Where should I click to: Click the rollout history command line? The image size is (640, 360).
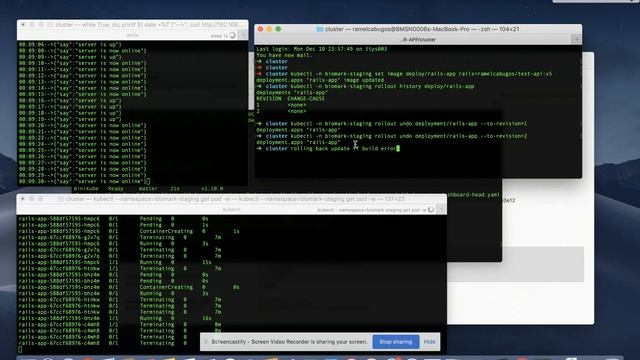coord(365,86)
